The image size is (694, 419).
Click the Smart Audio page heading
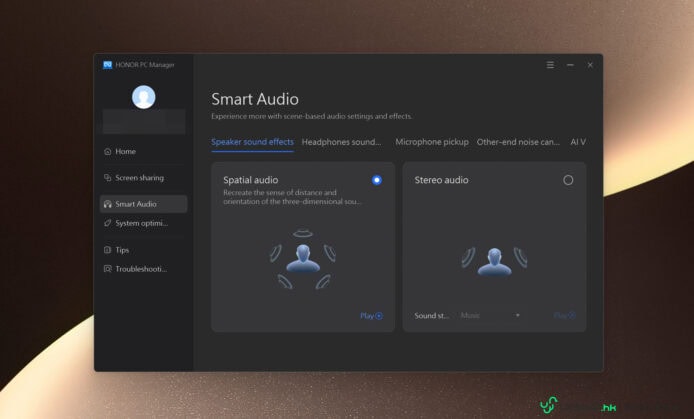pyautogui.click(x=255, y=99)
